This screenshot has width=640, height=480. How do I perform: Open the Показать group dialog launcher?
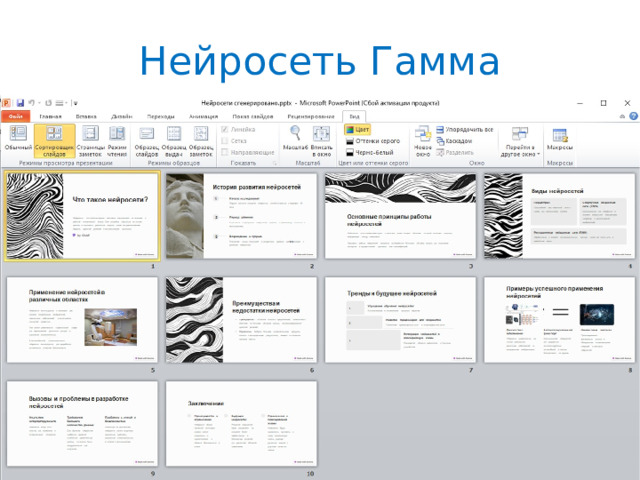pos(275,163)
